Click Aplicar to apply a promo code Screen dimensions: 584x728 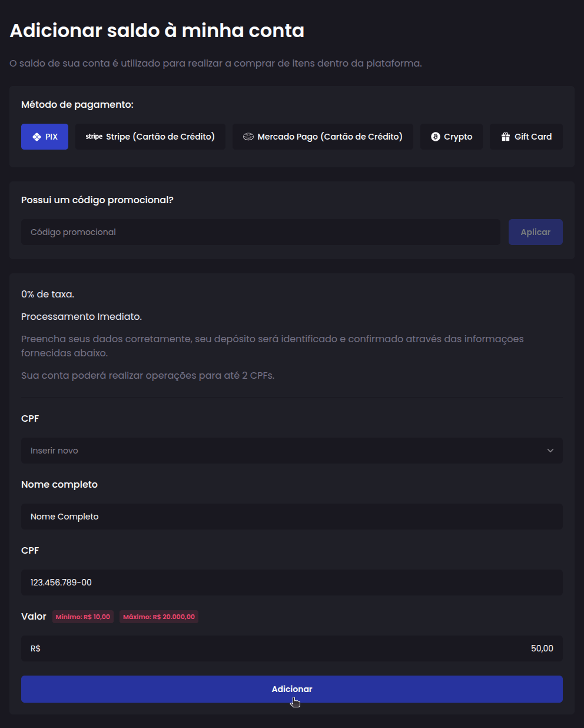tap(535, 231)
